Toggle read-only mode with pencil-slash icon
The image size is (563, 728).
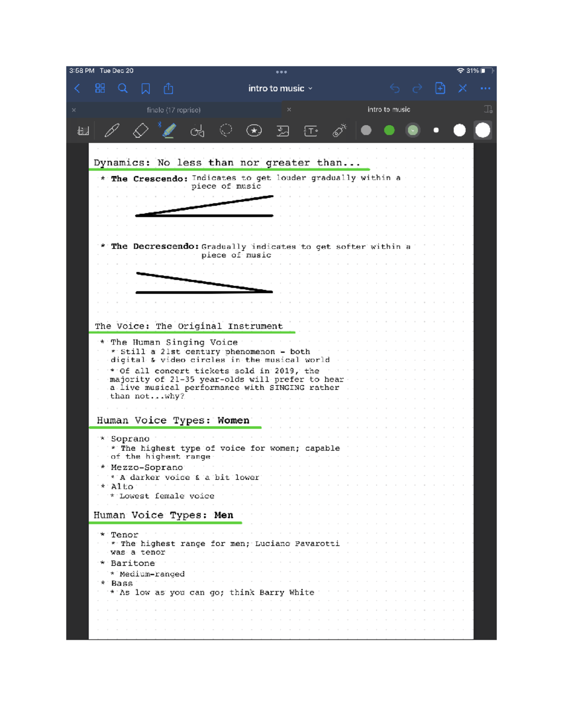coord(462,88)
